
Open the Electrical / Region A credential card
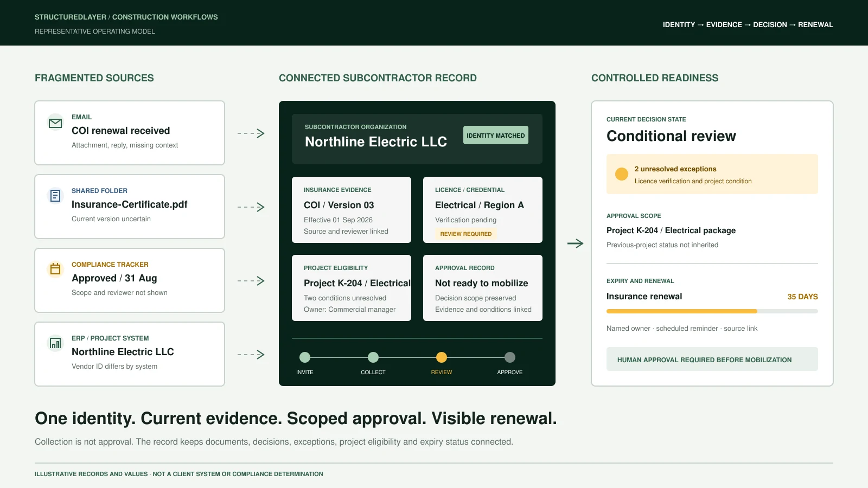pyautogui.click(x=483, y=210)
